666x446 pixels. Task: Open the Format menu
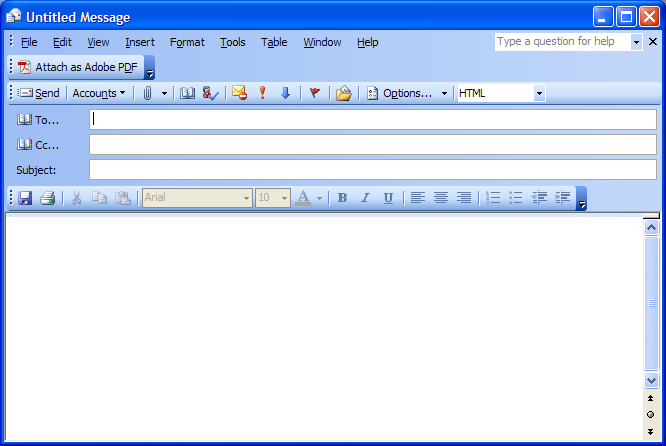[187, 42]
